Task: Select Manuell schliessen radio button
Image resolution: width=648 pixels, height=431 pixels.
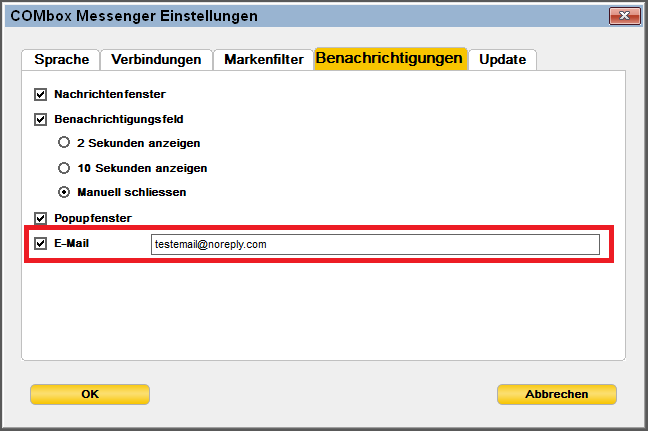Action: click(x=64, y=192)
